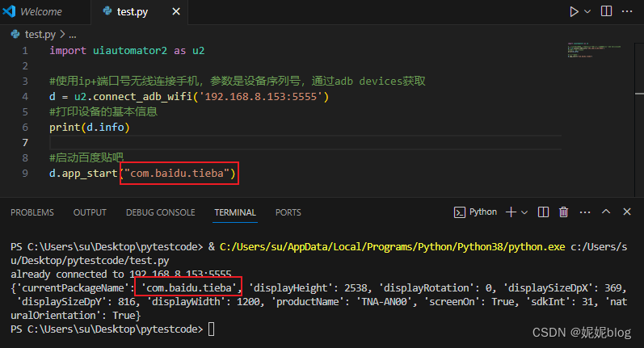This screenshot has width=644, height=348.
Task: Click 'd.app_start' on line 9
Action: (x=83, y=173)
